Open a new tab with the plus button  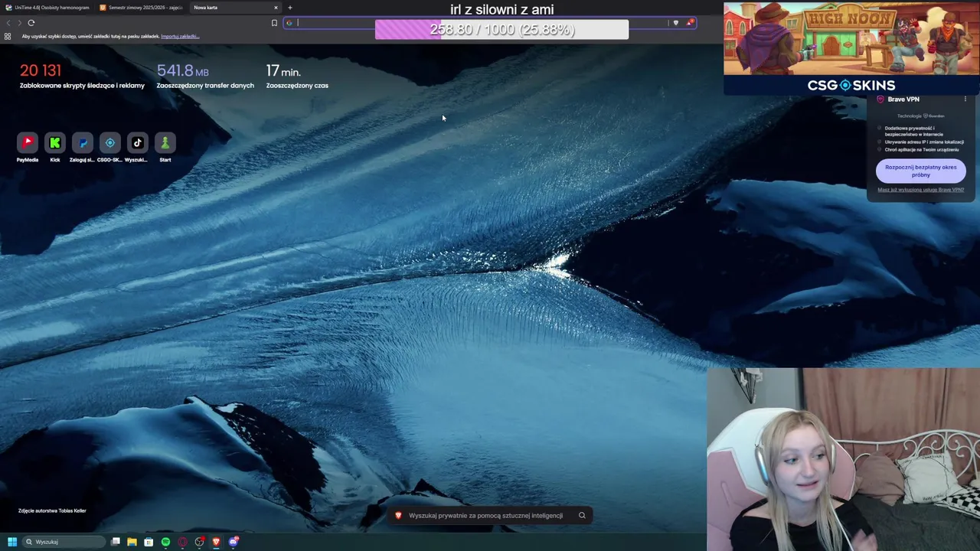289,8
